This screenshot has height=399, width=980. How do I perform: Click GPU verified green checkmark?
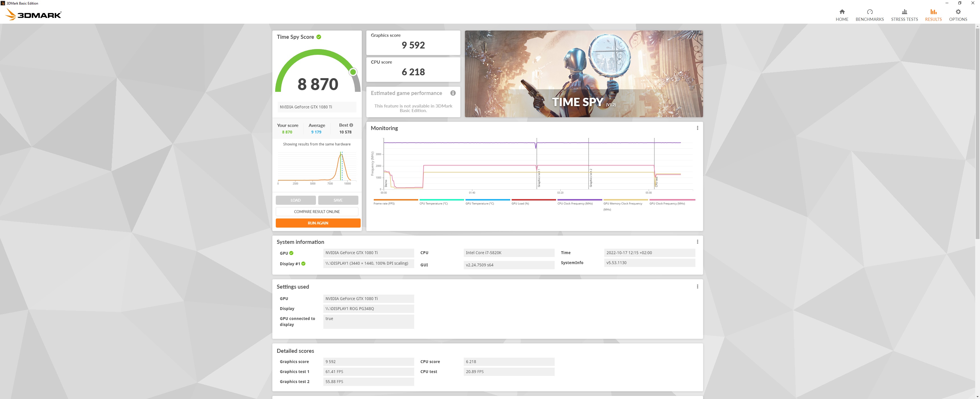pyautogui.click(x=291, y=253)
